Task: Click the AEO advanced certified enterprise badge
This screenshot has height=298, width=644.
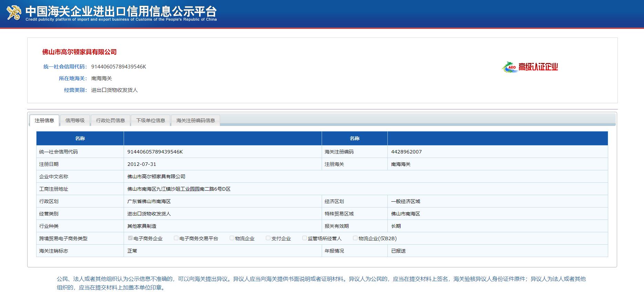Action: (x=530, y=67)
